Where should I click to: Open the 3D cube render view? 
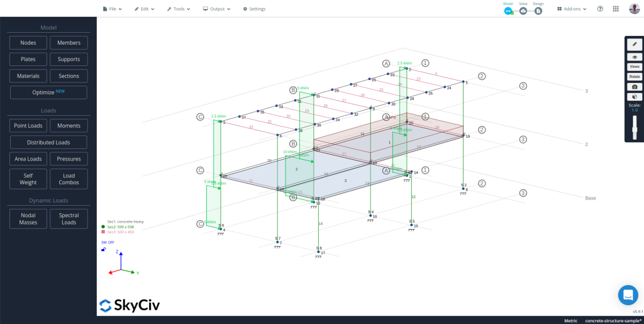pyautogui.click(x=635, y=96)
